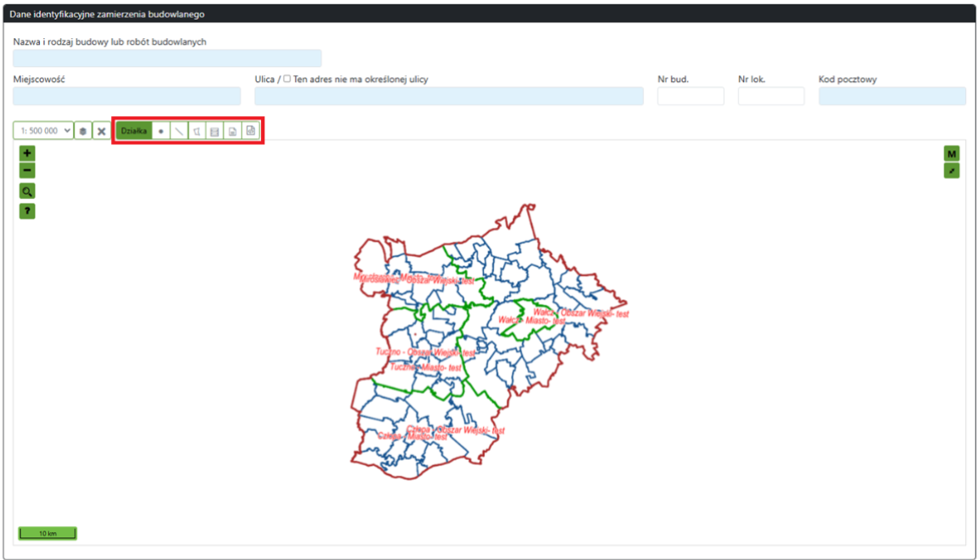
Task: Click the document export icon on the toolbar
Action: tap(232, 131)
